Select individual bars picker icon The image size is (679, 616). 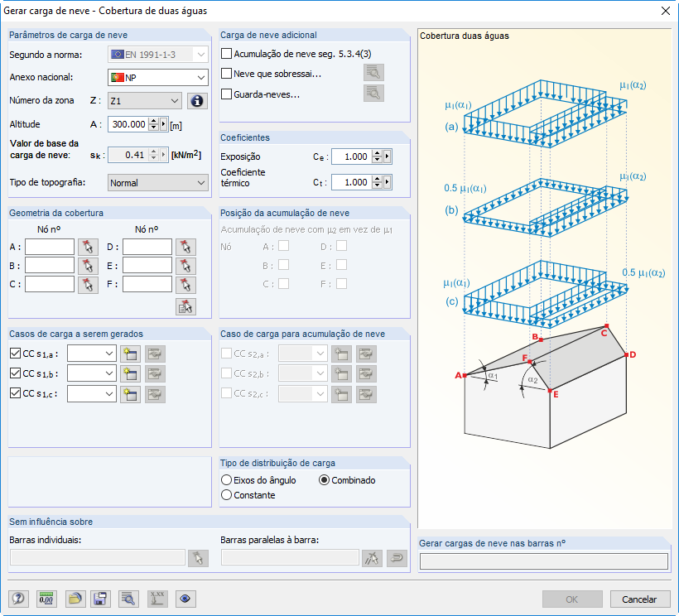[199, 558]
